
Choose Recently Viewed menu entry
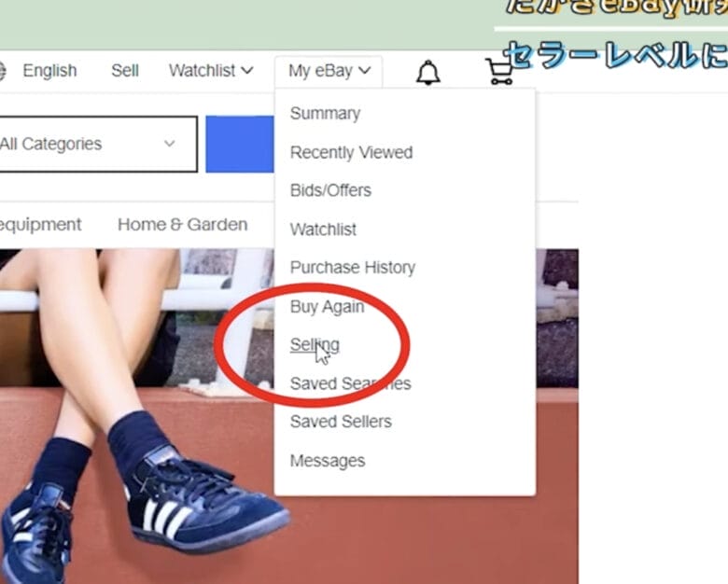point(351,153)
